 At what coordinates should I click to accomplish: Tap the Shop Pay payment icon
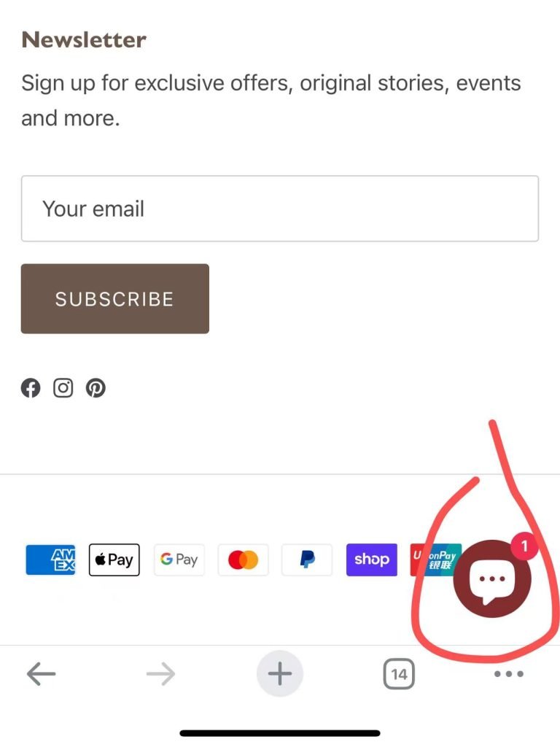(x=371, y=560)
